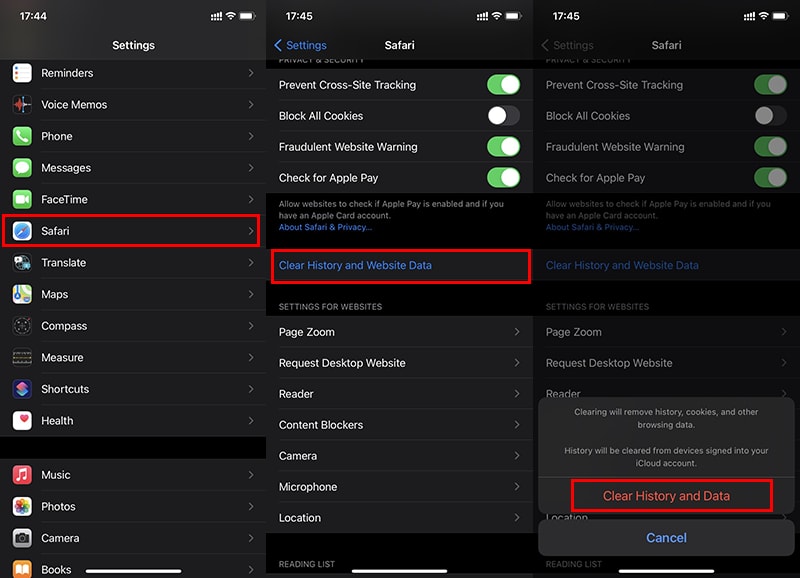800x578 pixels.
Task: Tap the Messages bubble icon
Action: pos(22,168)
